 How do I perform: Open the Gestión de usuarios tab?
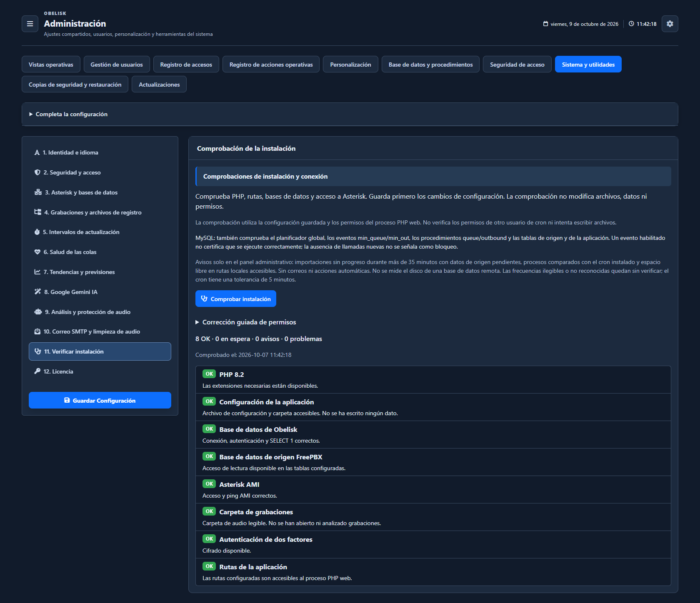tap(117, 65)
